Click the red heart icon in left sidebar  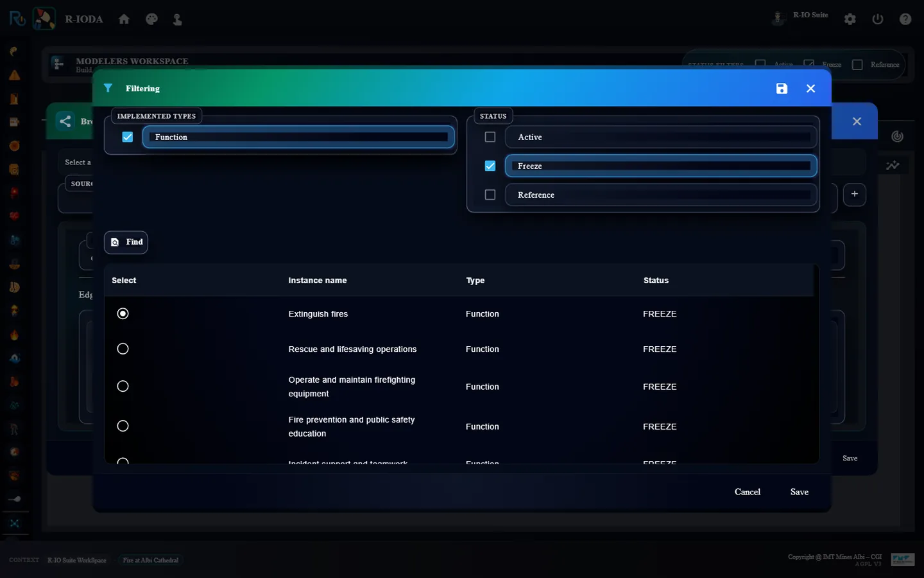click(x=14, y=216)
